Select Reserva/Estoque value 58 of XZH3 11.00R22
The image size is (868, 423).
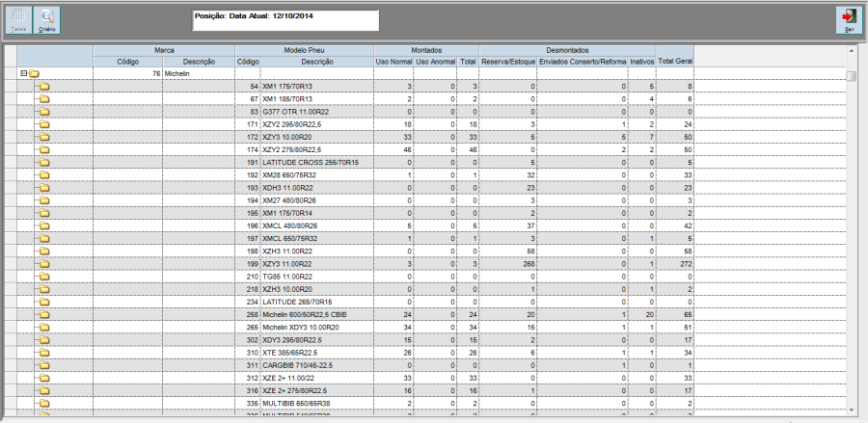508,251
